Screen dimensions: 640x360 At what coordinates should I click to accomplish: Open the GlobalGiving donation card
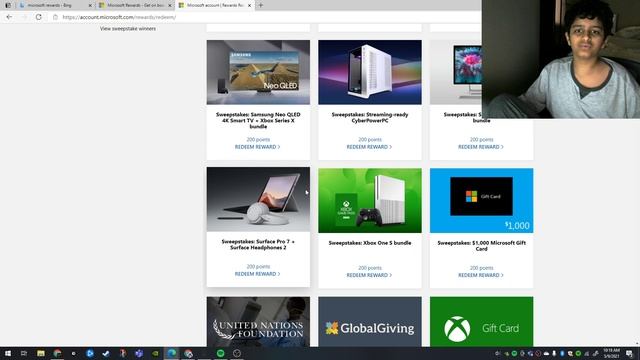point(370,322)
